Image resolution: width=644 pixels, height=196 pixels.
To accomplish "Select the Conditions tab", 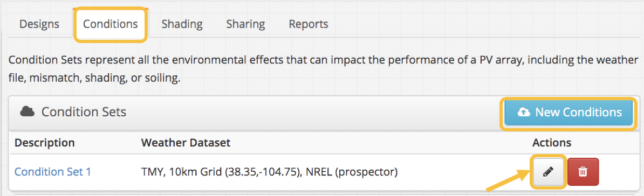I will [111, 24].
